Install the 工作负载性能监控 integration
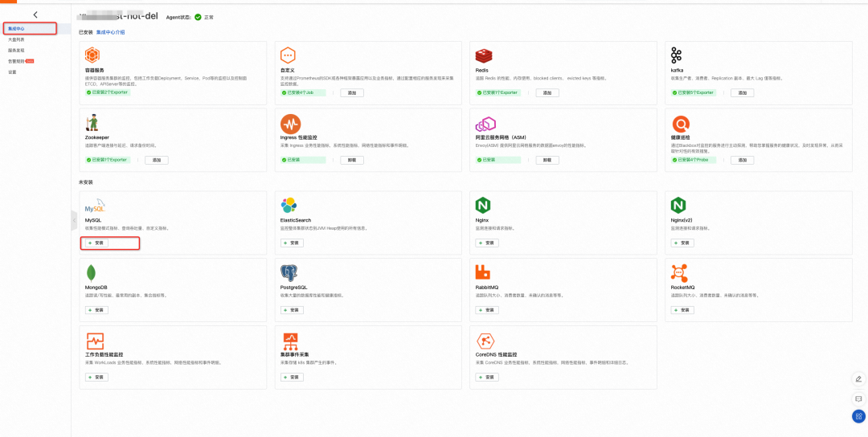The image size is (868, 437). coord(97,378)
